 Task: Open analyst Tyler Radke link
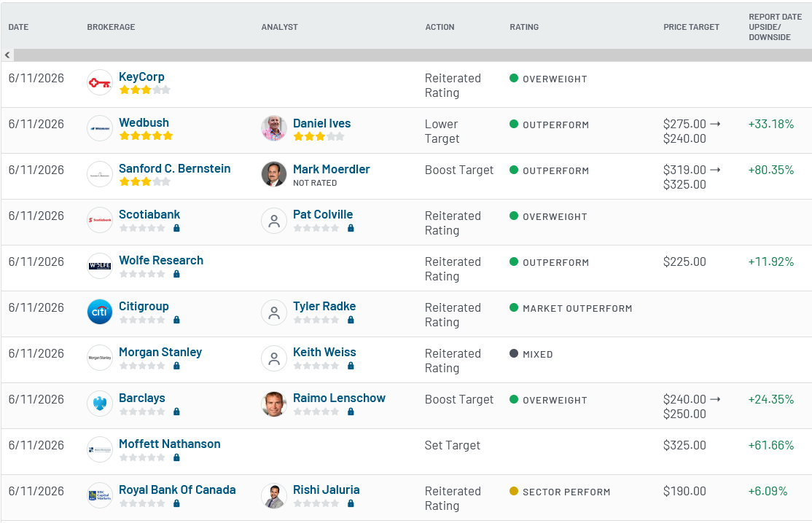tap(324, 306)
